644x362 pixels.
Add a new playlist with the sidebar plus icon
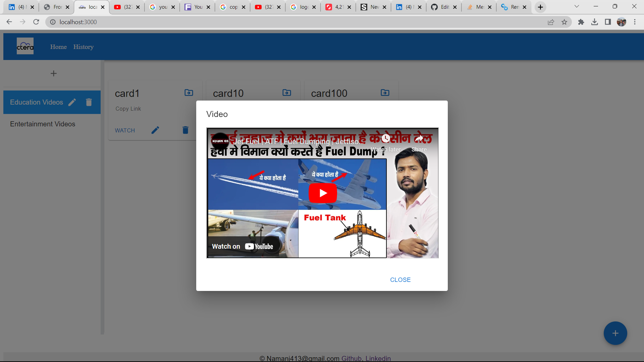(x=53, y=73)
